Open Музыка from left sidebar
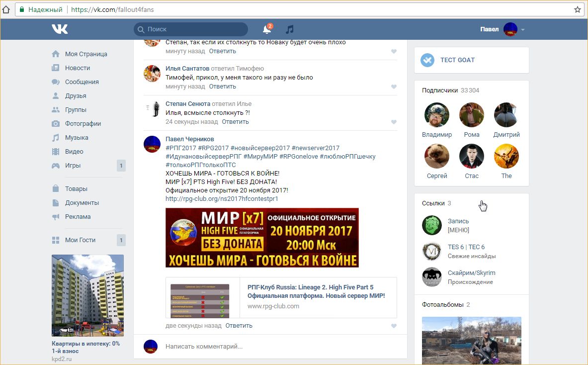This screenshot has height=365, width=588. pos(77,138)
